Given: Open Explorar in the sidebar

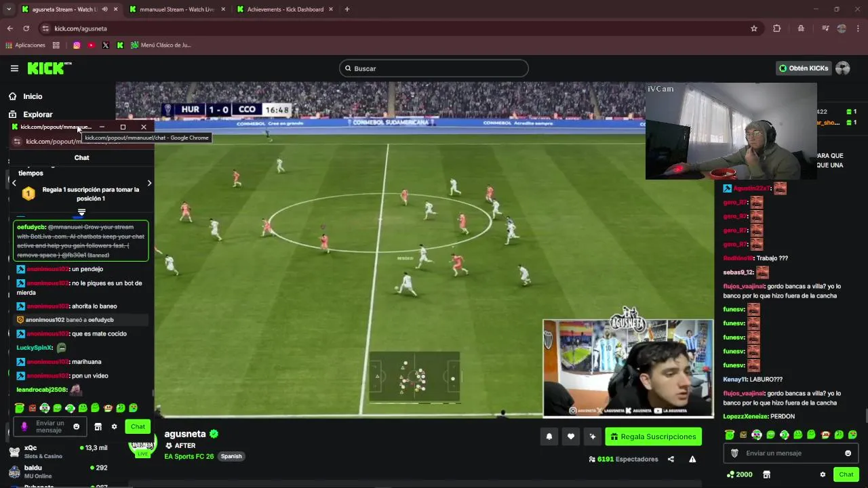Looking at the screenshot, I should click(37, 115).
